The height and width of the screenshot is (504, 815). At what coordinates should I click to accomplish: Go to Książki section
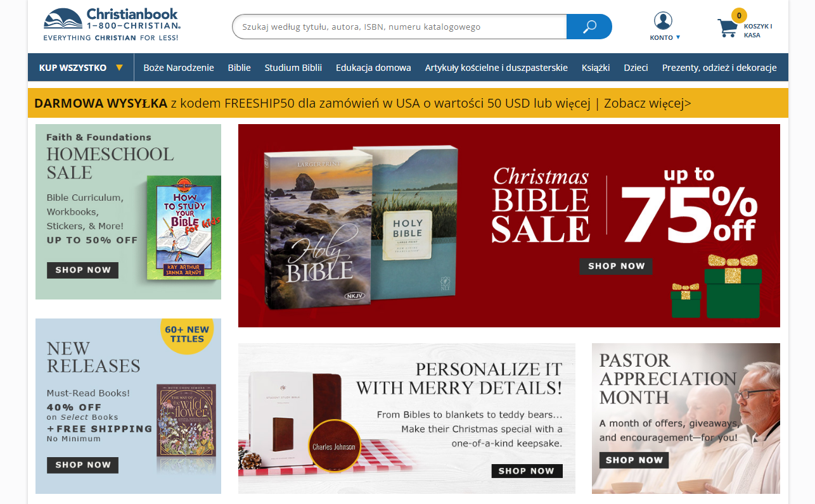click(x=596, y=68)
